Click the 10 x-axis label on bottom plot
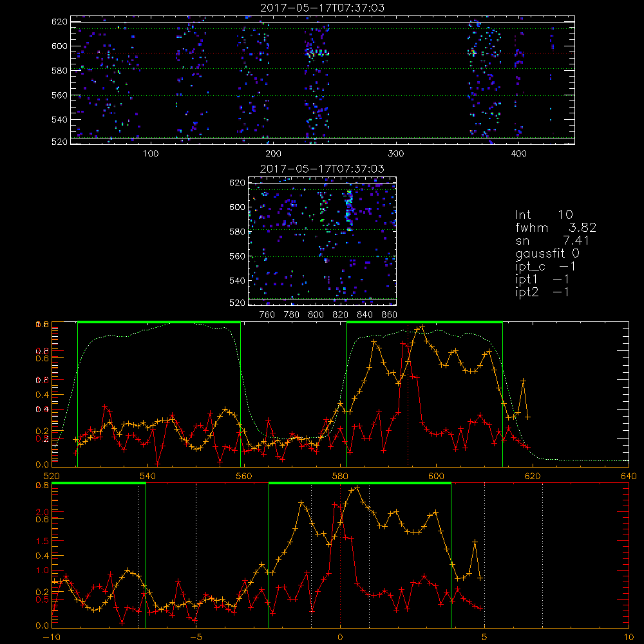The image size is (644, 644). tap(629, 638)
